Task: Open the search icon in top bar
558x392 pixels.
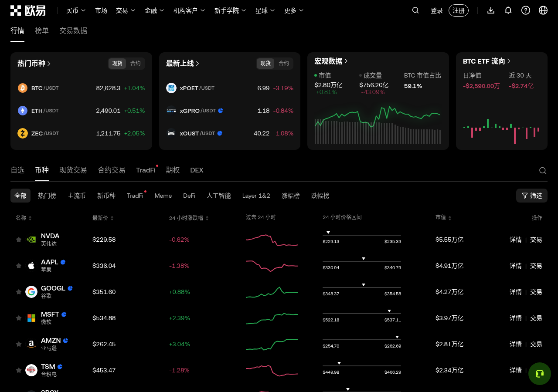Action: click(x=415, y=10)
